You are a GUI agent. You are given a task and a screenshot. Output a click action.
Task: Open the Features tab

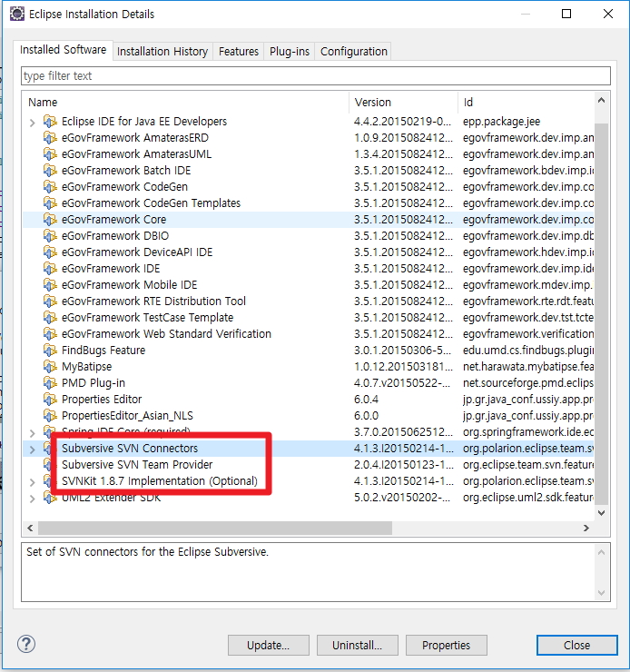pyautogui.click(x=239, y=52)
